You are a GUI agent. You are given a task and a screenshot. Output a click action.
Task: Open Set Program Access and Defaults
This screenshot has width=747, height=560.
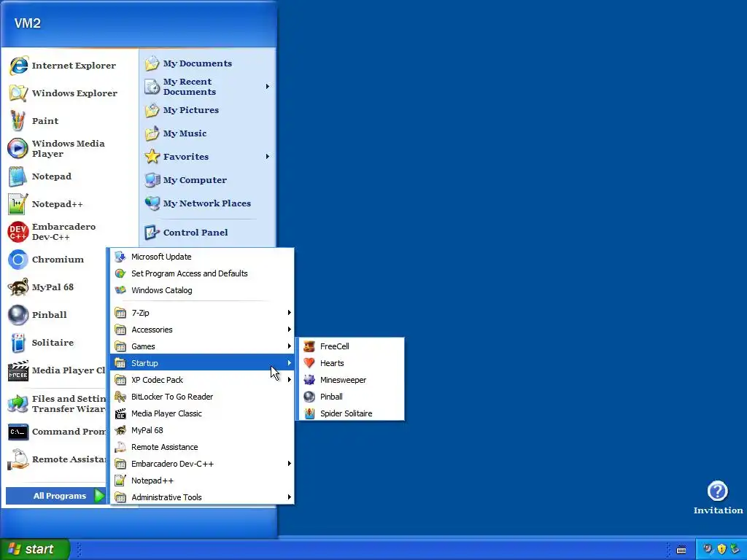202,273
